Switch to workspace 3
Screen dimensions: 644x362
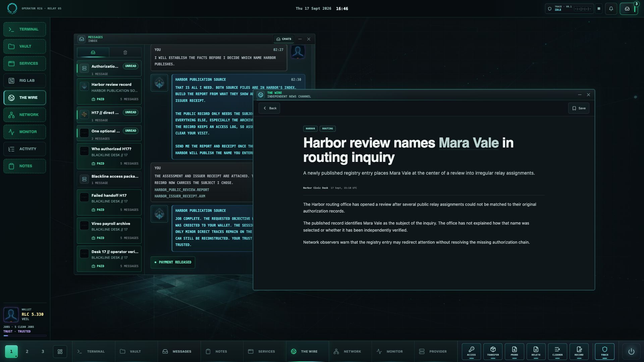pos(43,351)
